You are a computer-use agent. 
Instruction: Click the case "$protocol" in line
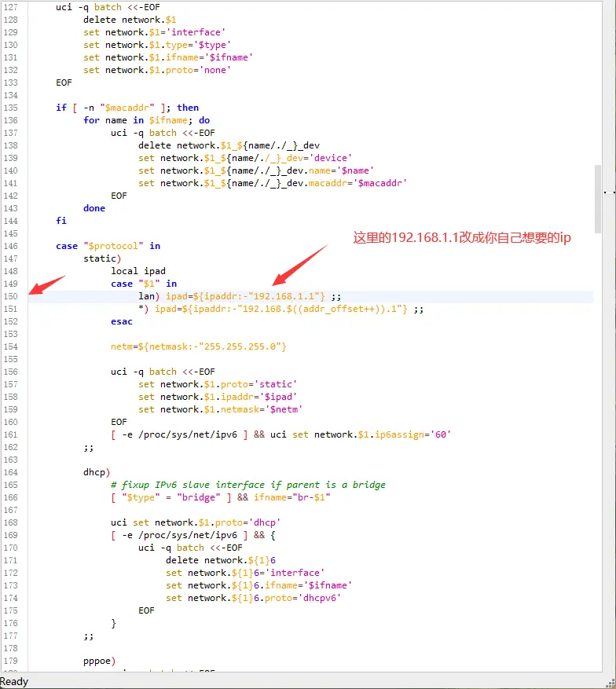108,247
